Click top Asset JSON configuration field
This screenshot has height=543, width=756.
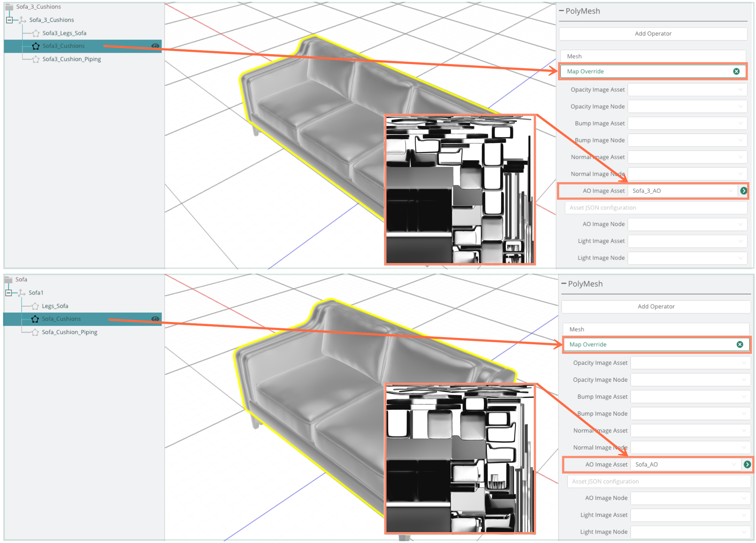[655, 208]
